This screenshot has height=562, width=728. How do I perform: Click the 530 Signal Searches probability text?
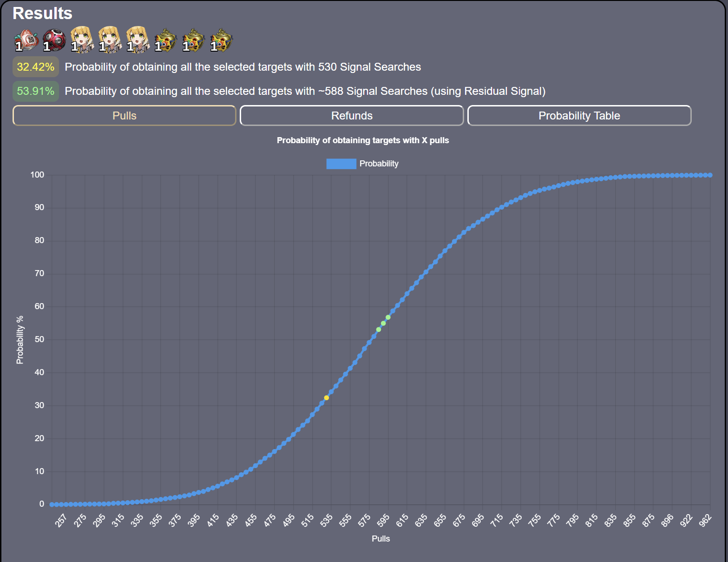[x=243, y=67]
